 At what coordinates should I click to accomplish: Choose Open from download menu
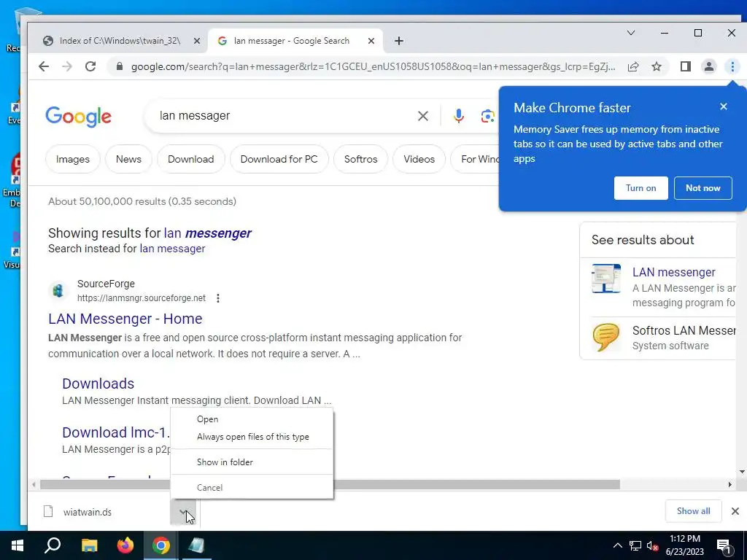pyautogui.click(x=252, y=419)
